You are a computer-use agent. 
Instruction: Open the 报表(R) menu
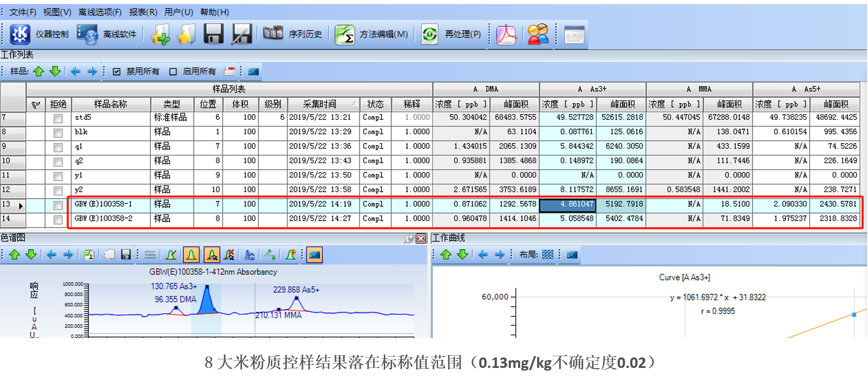coord(143,12)
